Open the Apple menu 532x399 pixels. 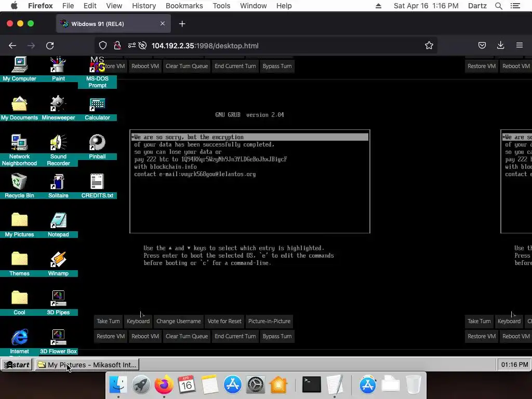click(x=14, y=6)
